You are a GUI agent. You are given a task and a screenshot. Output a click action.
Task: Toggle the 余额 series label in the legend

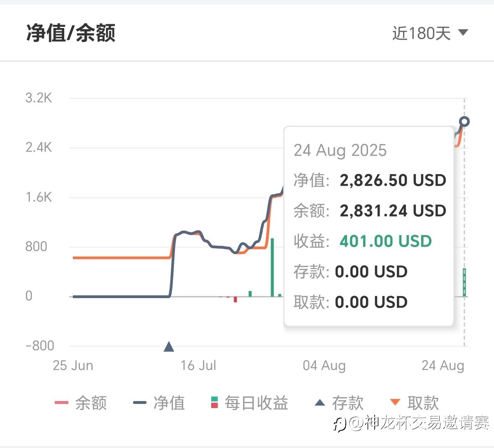91,403
